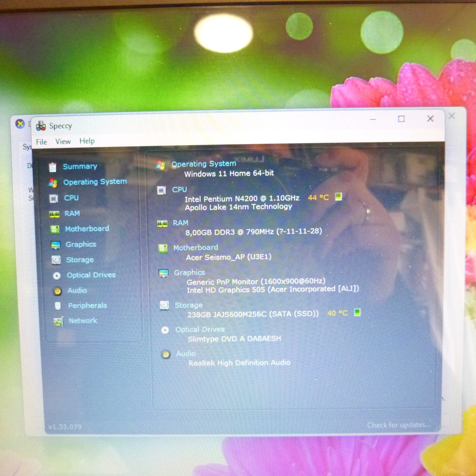This screenshot has width=476, height=476.
Task: Click the Slimtype DVD A DA8AESH text
Action: tap(234, 339)
